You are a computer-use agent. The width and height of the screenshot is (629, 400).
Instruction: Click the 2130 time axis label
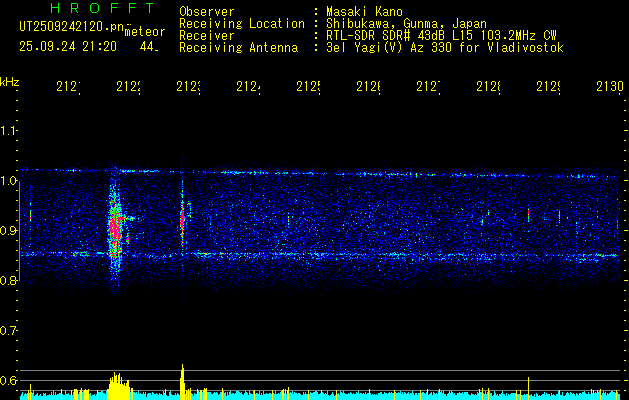point(610,86)
